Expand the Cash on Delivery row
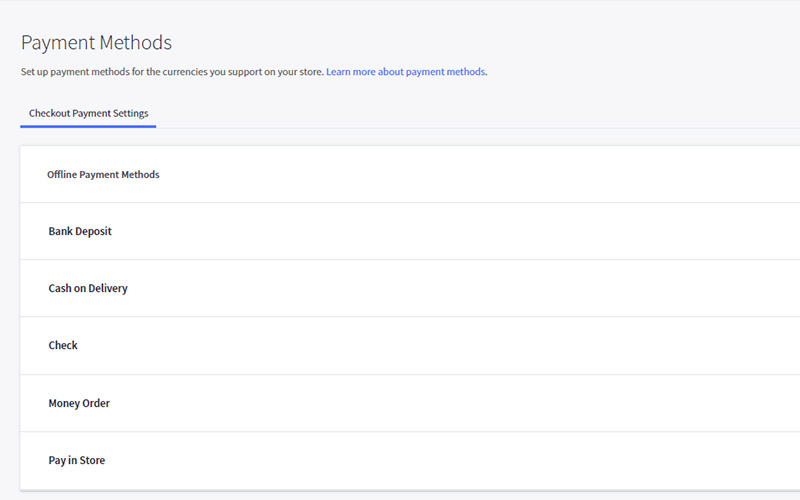This screenshot has height=500, width=800. point(410,288)
